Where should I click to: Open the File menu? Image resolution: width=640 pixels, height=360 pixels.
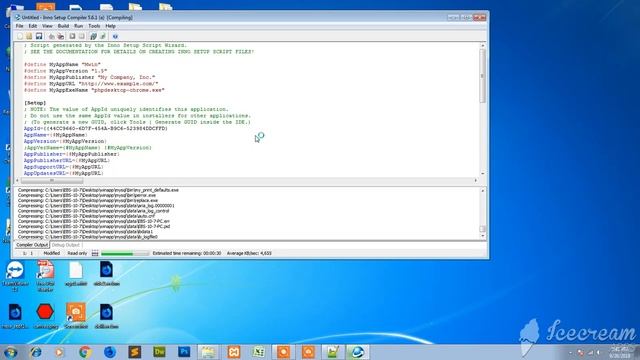(19, 26)
